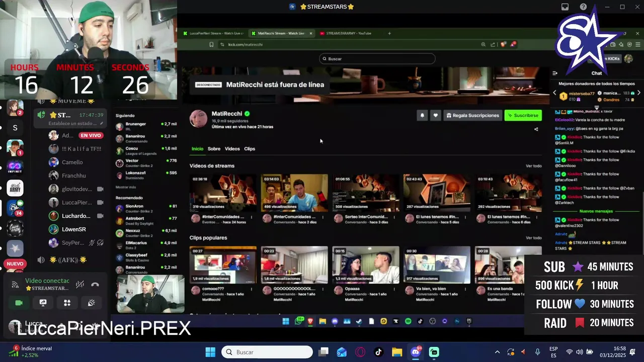Open Brunenger channel in Kick sidebar

[x=146, y=126]
